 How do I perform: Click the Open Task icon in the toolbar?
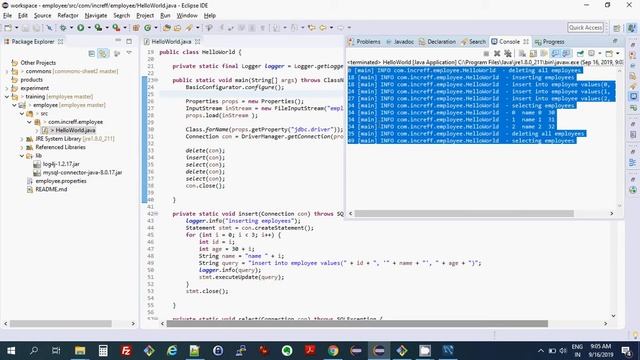coord(177,28)
